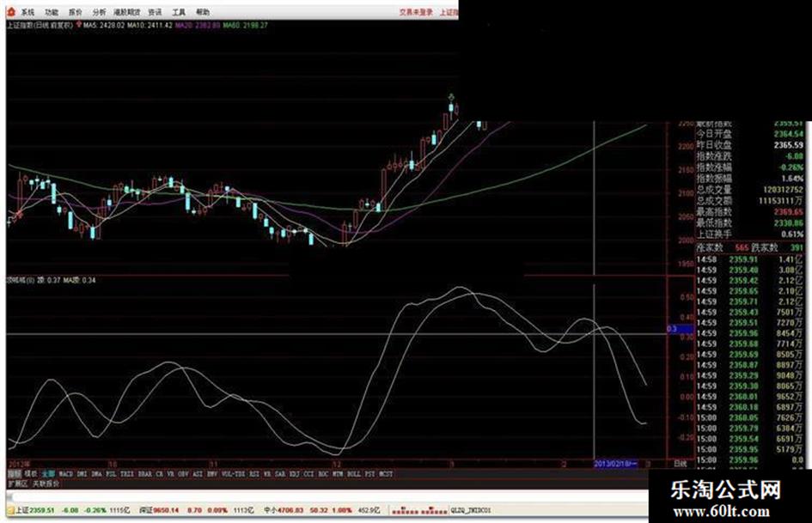Open the 帮助 menu
Image resolution: width=812 pixels, height=523 pixels.
[203, 12]
